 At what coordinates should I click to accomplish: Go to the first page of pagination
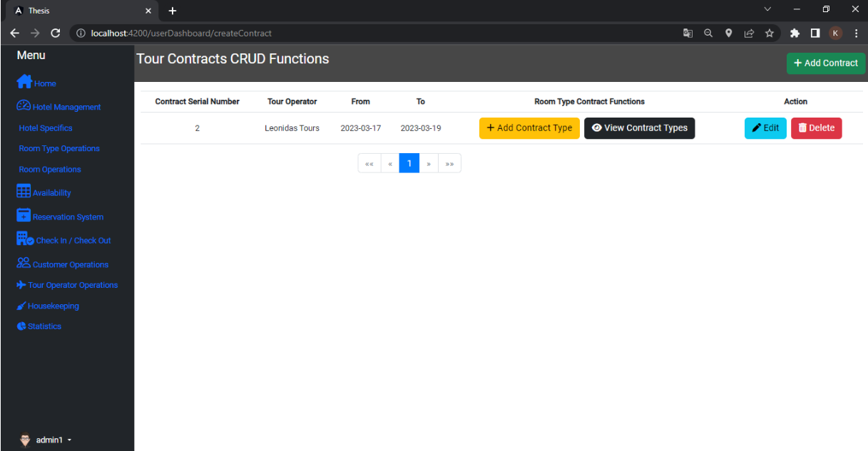(369, 163)
